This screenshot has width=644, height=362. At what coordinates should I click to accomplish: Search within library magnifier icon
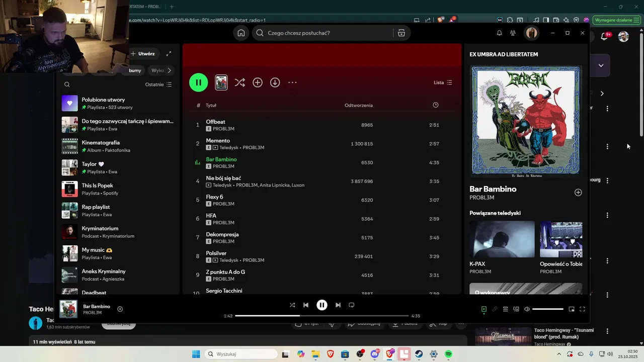(67, 84)
